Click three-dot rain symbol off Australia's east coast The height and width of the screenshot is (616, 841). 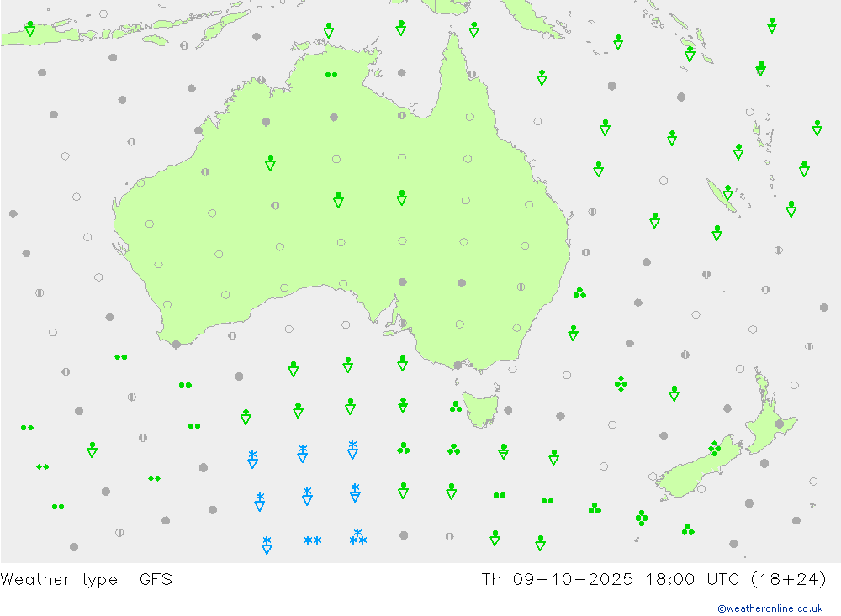pos(579,293)
